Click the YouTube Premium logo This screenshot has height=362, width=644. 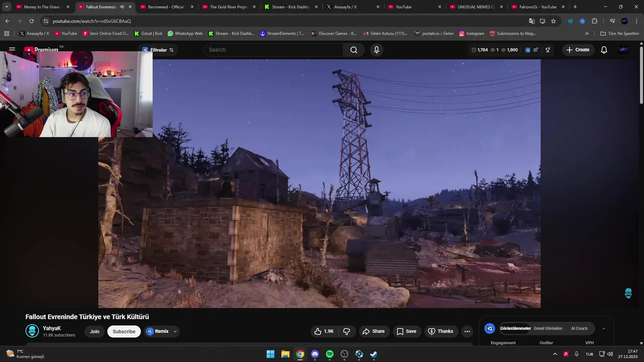click(41, 50)
